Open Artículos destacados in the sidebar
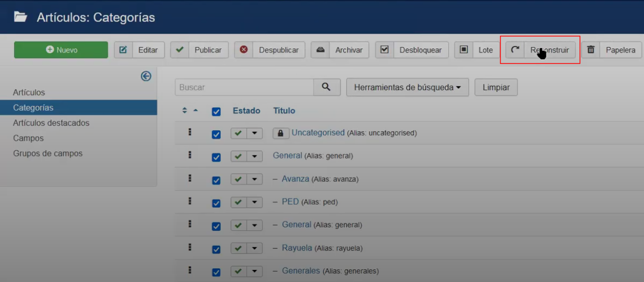Viewport: 644px width, 282px height. click(x=51, y=123)
